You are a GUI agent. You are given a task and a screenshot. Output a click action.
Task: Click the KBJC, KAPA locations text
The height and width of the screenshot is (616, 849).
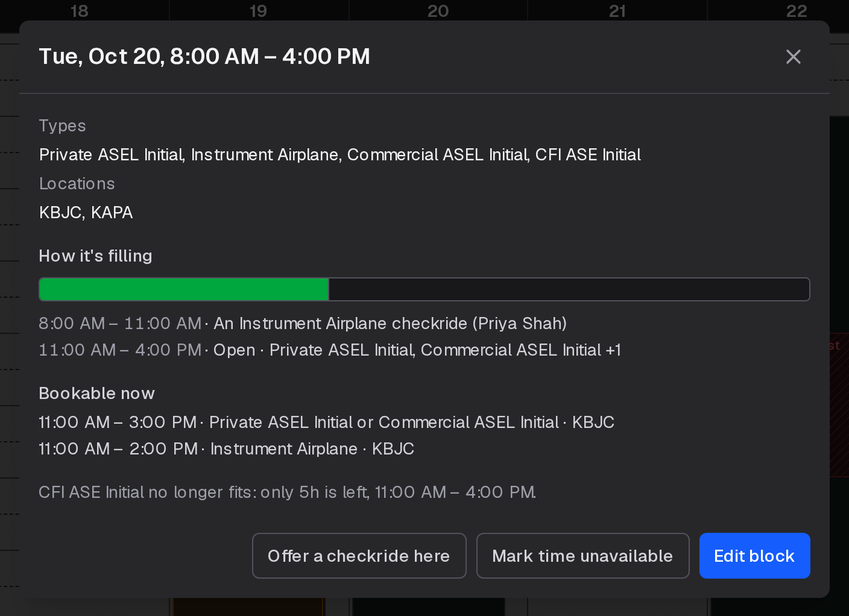click(86, 213)
